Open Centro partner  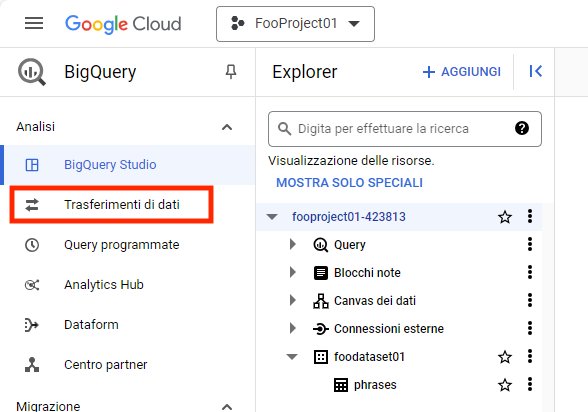128,365
